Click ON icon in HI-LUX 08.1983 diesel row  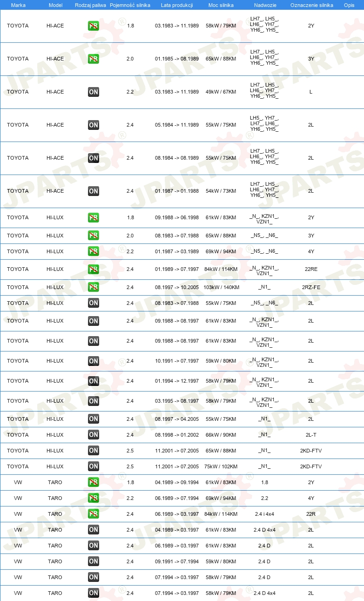(x=94, y=303)
